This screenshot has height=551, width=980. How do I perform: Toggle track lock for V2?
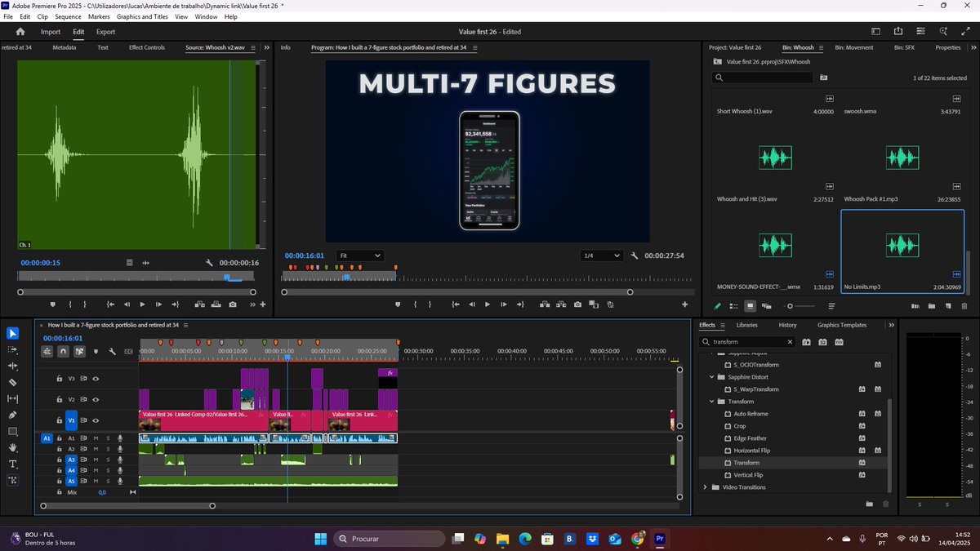pos(59,399)
